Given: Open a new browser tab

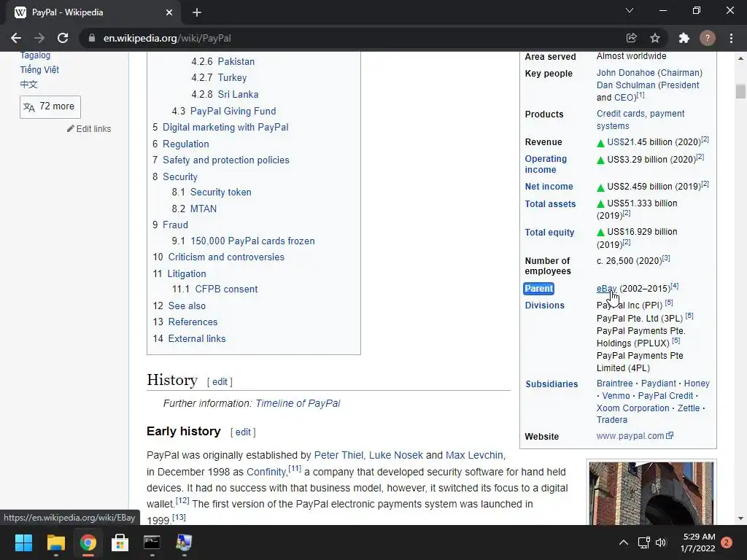Looking at the screenshot, I should pos(197,12).
